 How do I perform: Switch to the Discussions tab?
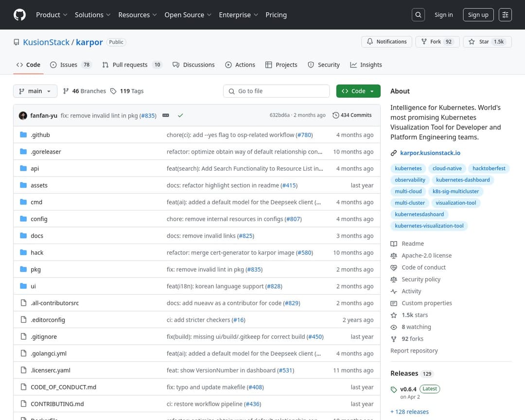point(193,65)
